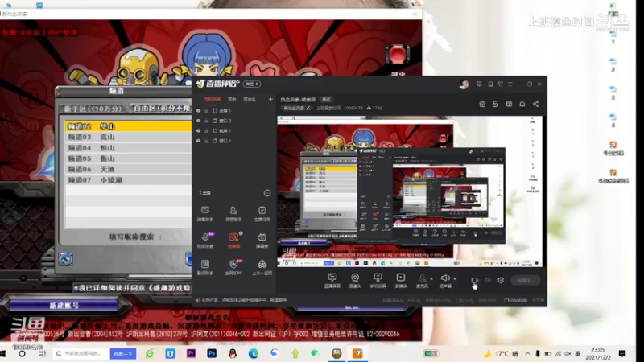644x362 pixels.
Task: Click the preview eye icon beside the gear
Action: (x=488, y=280)
